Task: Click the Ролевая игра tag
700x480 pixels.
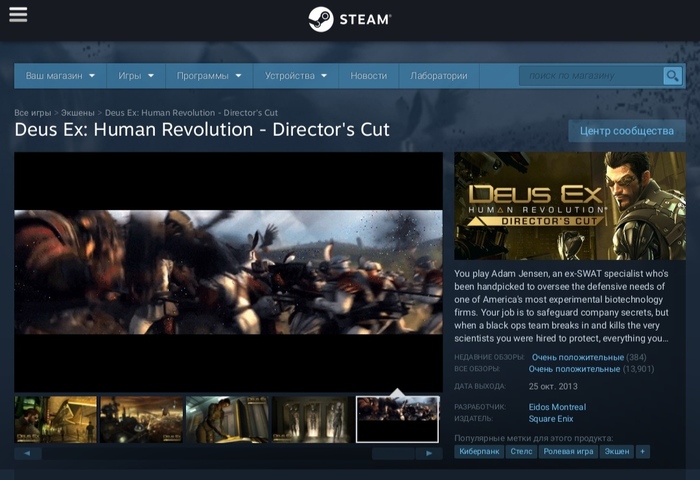Action: coord(568,451)
